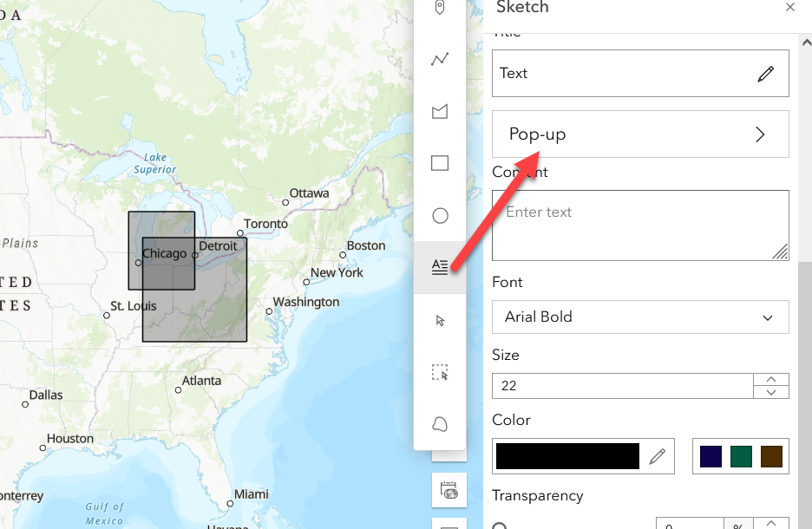Screen dimensions: 812x529
Task: Decrease the font size with the down stepper
Action: [x=770, y=393]
